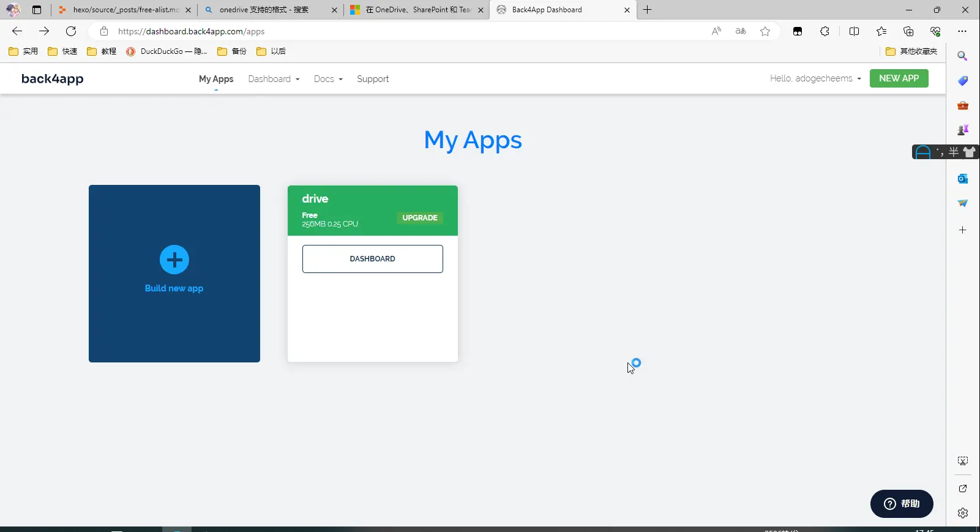Open DuckDuckGo bookmark

tap(166, 51)
